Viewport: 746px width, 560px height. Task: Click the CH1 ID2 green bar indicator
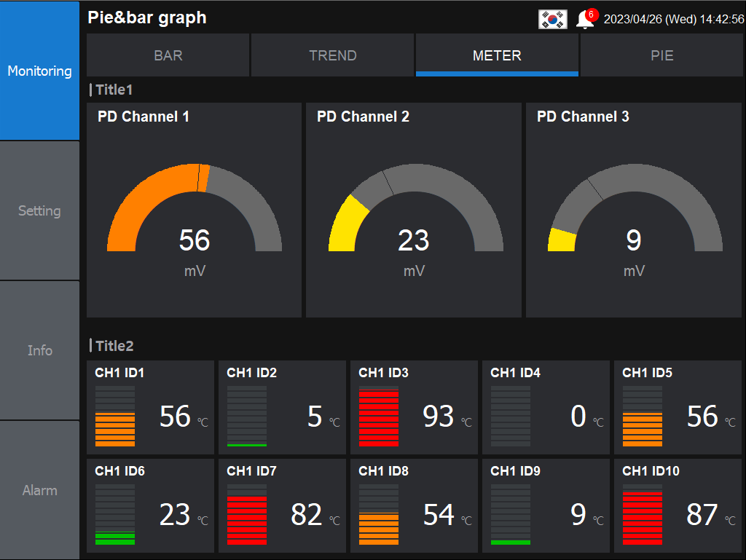(x=247, y=417)
